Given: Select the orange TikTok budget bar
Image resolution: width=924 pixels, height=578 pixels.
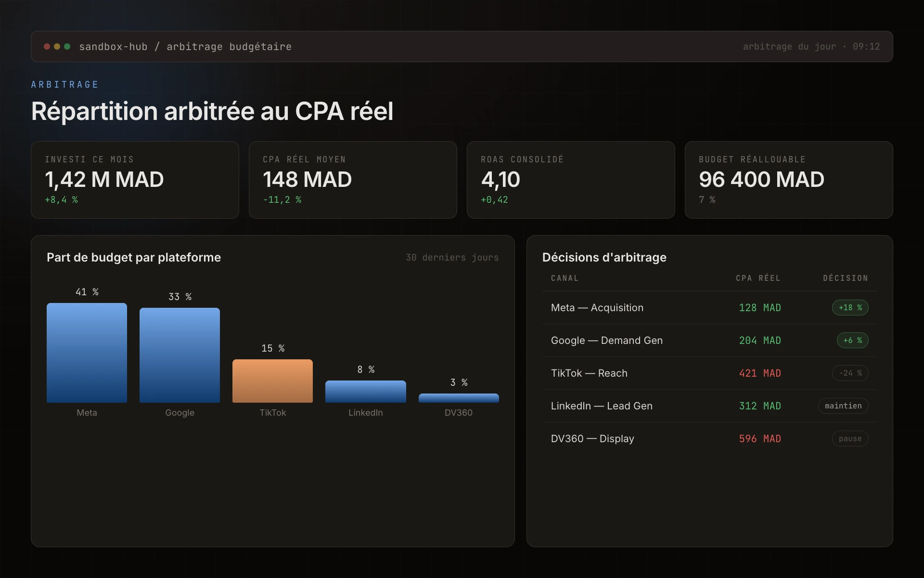Looking at the screenshot, I should click(x=272, y=381).
